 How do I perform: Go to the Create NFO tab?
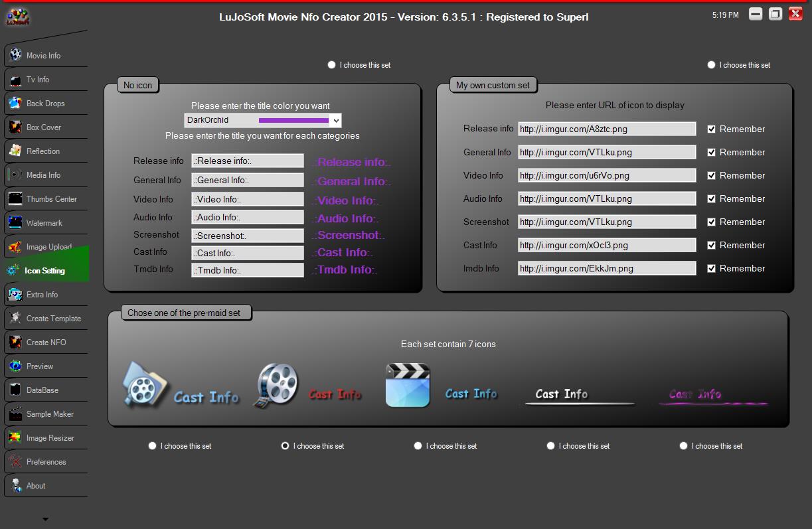coord(46,342)
